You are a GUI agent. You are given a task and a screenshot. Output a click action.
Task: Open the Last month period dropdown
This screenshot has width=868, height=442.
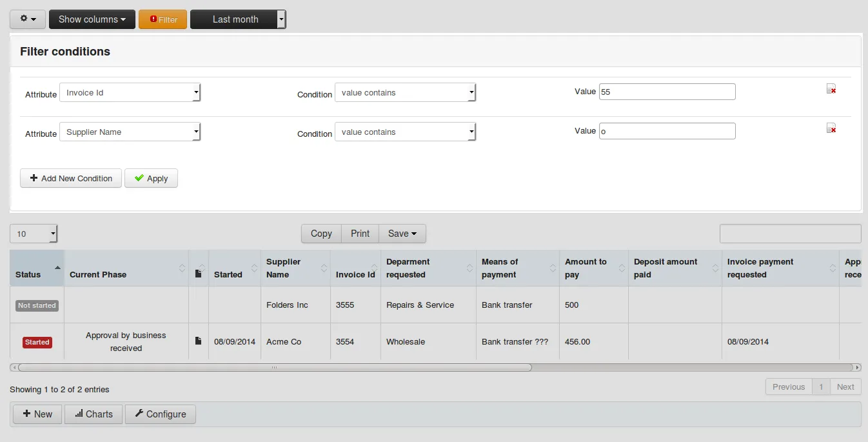[238, 19]
